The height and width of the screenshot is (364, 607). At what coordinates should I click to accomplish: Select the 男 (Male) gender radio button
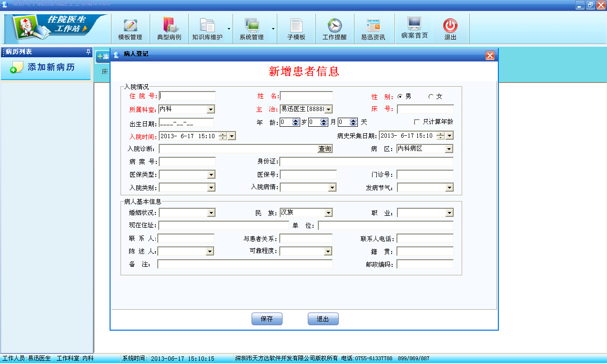click(x=399, y=95)
